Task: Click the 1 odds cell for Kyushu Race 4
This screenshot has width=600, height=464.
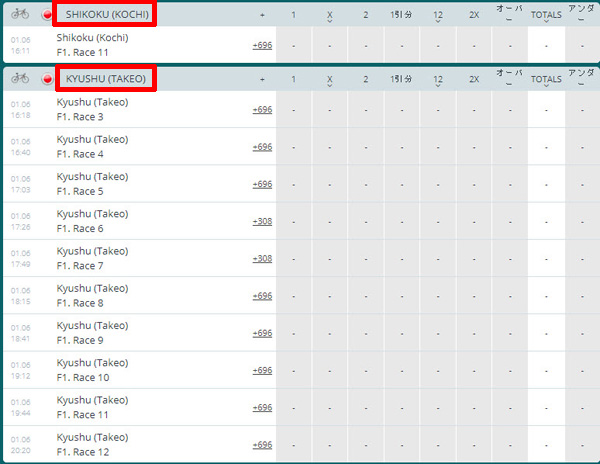Action: (293, 147)
